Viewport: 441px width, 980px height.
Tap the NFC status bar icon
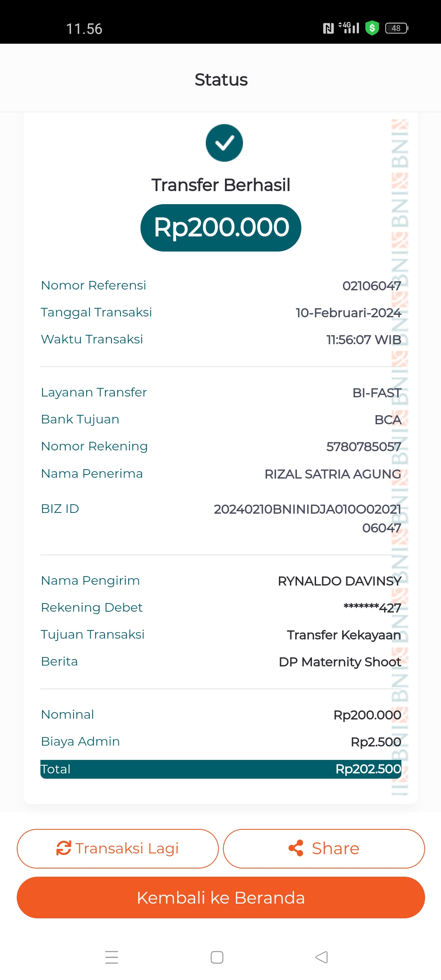(x=328, y=28)
